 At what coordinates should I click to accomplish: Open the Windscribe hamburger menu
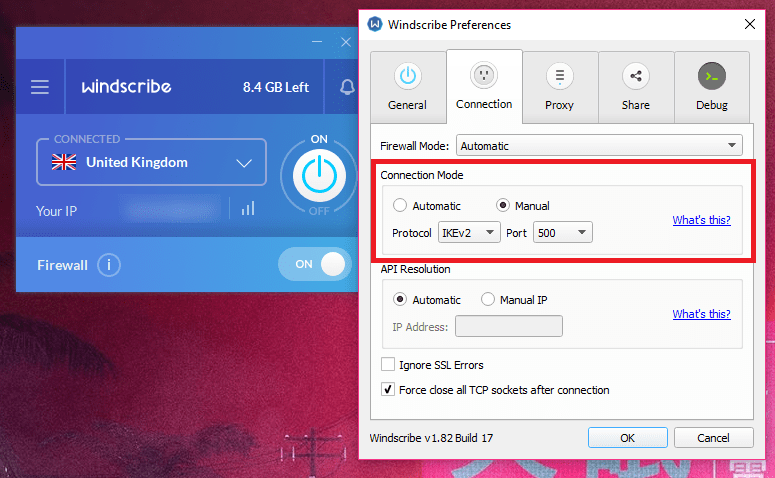pos(40,87)
